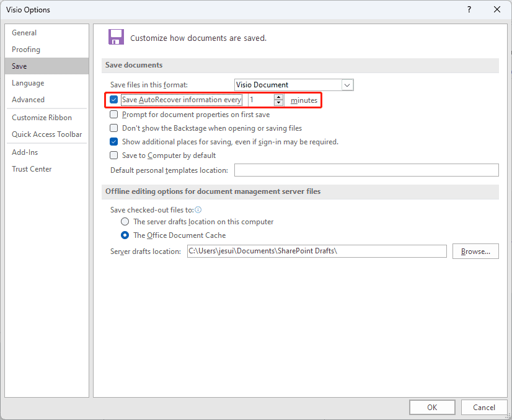The width and height of the screenshot is (512, 420).
Task: Open the Customize Ribbon settings
Action: (x=42, y=118)
